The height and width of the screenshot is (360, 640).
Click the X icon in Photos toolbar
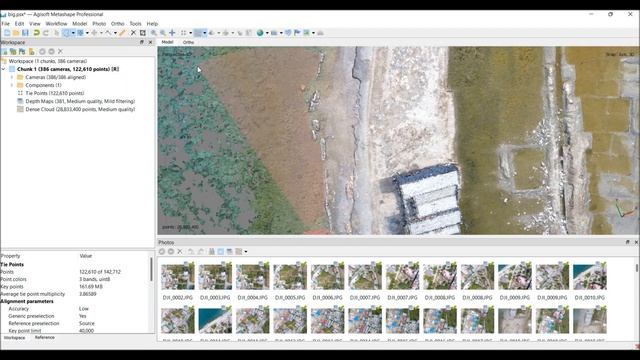(180, 251)
